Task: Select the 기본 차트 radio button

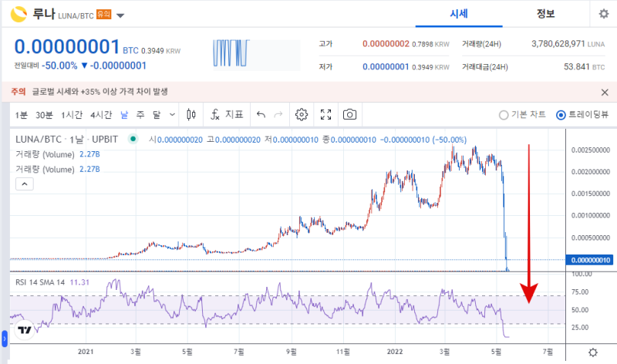Action: click(504, 115)
